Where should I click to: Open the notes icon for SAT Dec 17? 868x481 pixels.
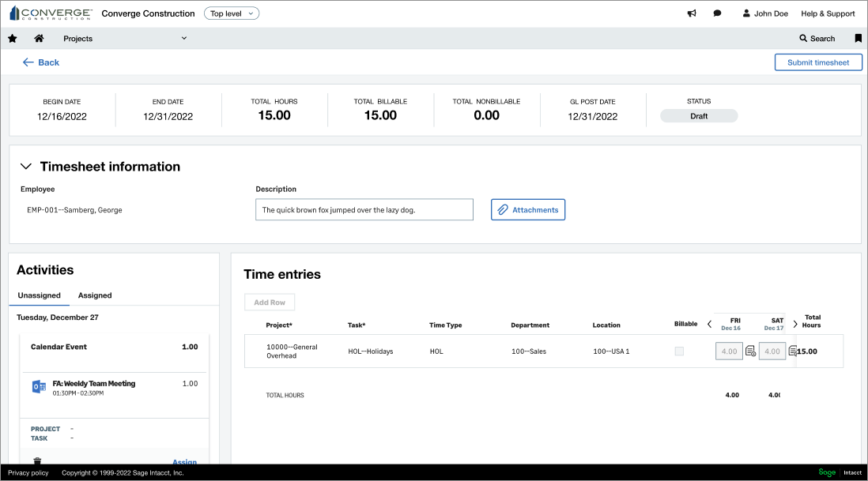(792, 351)
